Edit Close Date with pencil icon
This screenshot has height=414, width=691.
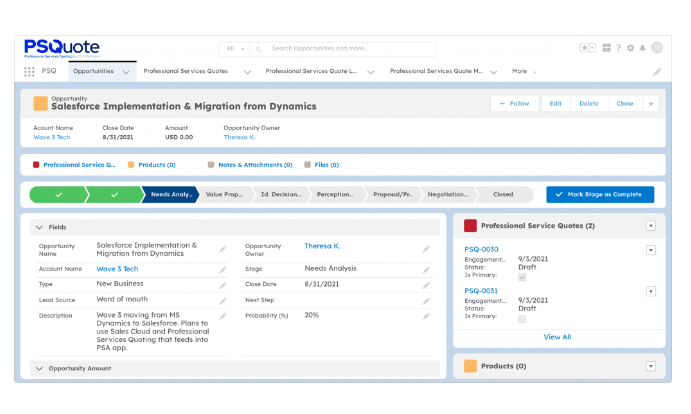pyautogui.click(x=426, y=285)
